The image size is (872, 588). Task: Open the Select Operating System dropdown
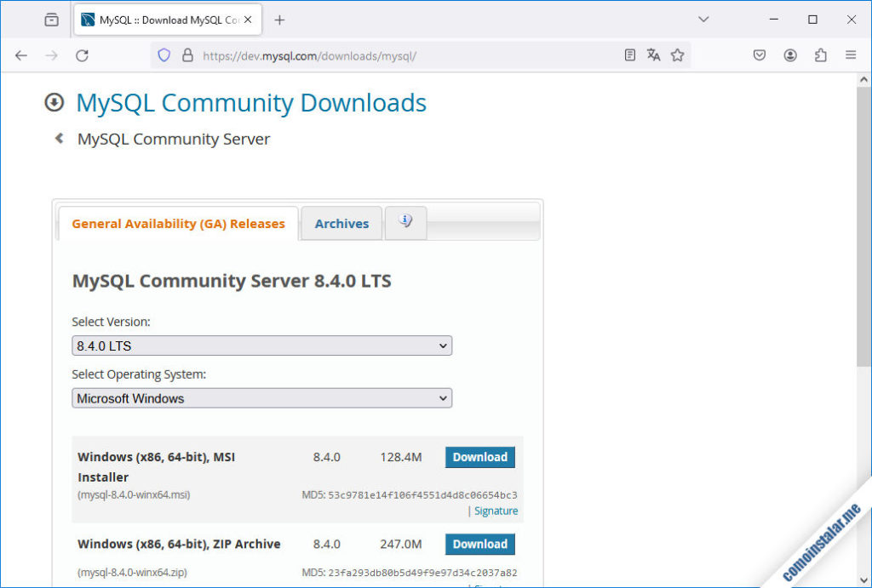261,398
